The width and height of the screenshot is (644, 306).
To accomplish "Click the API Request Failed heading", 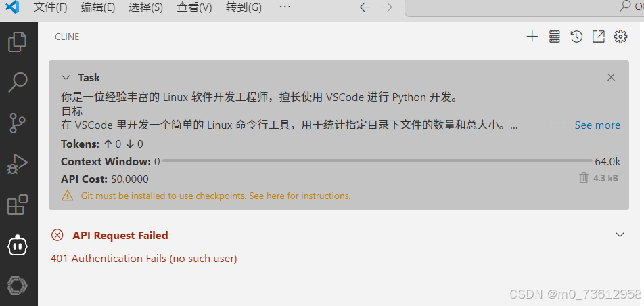I will 120,236.
